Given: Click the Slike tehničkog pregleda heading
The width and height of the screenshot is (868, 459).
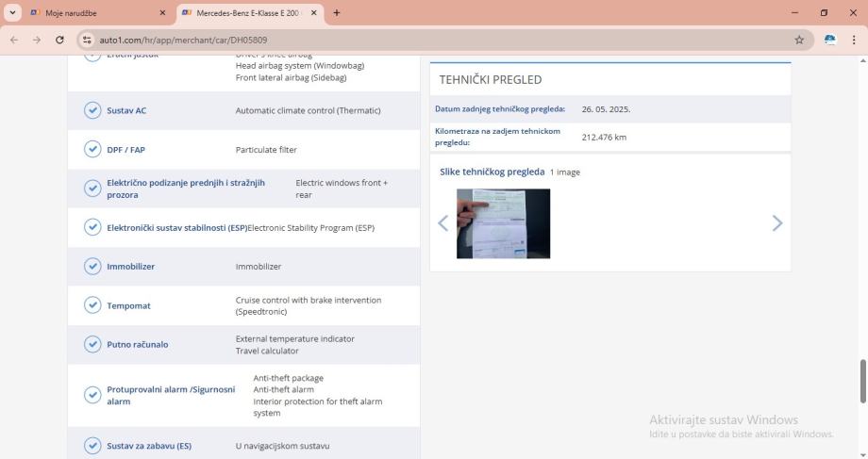Looking at the screenshot, I should (492, 172).
